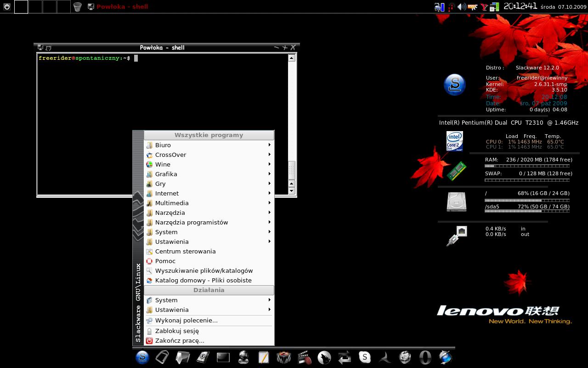Open Ustawienia under Działania section
Screen dimensions: 588x368
tap(209, 310)
